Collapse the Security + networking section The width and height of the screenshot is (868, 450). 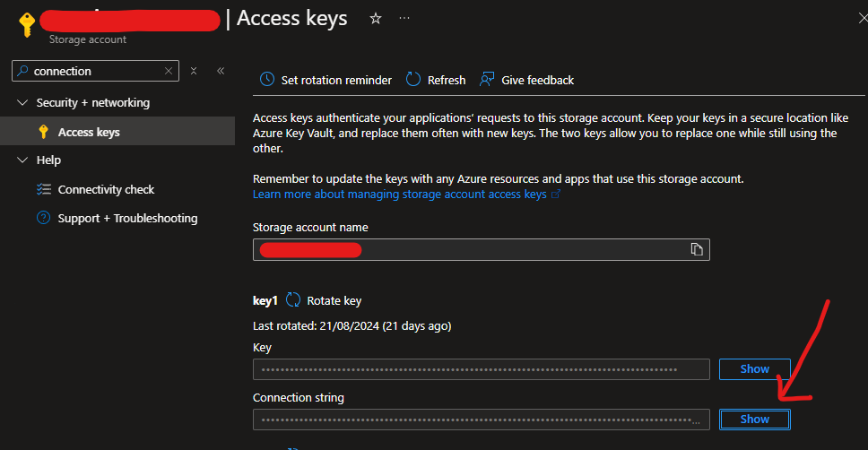[22, 103]
